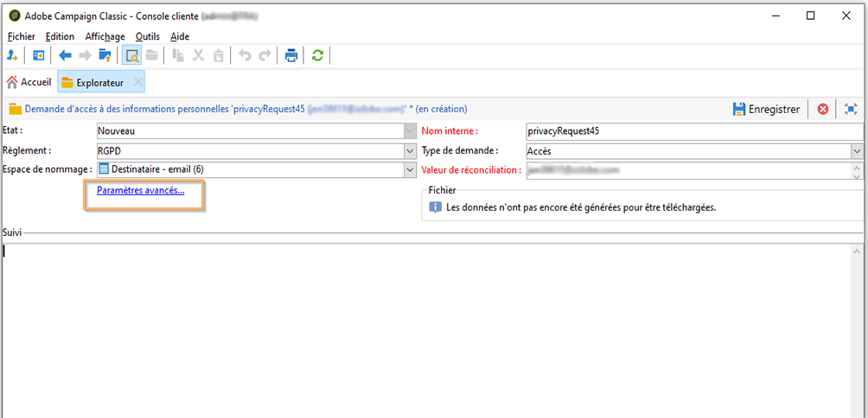Expand the Type de demande dropdown arrow
This screenshot has height=418, width=868.
[857, 150]
